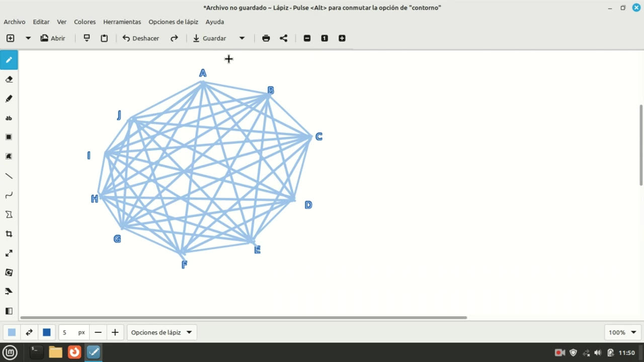Viewport: 644px width, 362px height.
Task: Open the Firefox taskbar icon
Action: pos(74,352)
